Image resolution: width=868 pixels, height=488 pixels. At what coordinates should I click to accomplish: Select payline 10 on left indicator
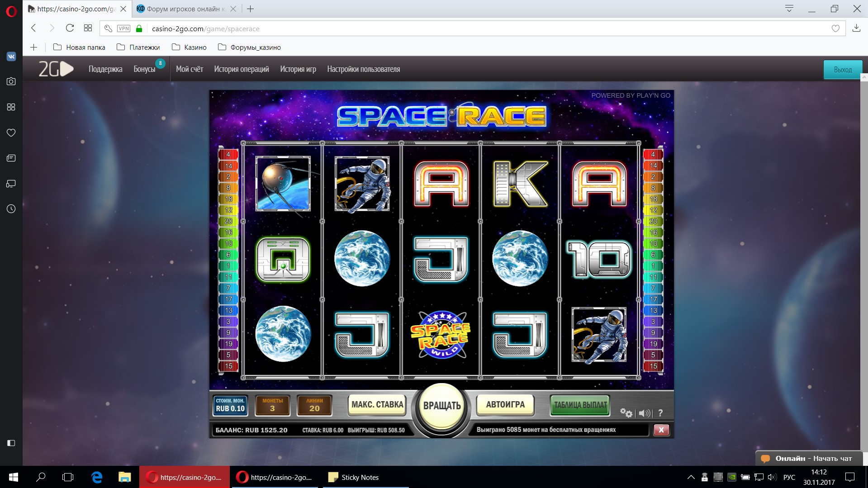(x=228, y=244)
